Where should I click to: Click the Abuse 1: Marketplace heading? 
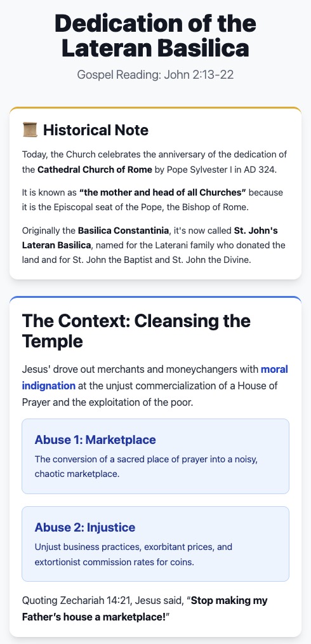point(95,439)
